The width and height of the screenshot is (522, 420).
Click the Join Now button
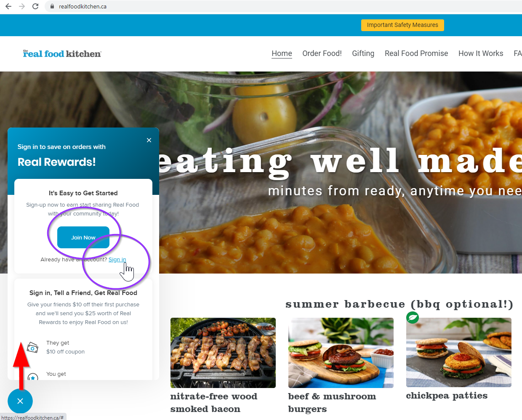pyautogui.click(x=83, y=237)
